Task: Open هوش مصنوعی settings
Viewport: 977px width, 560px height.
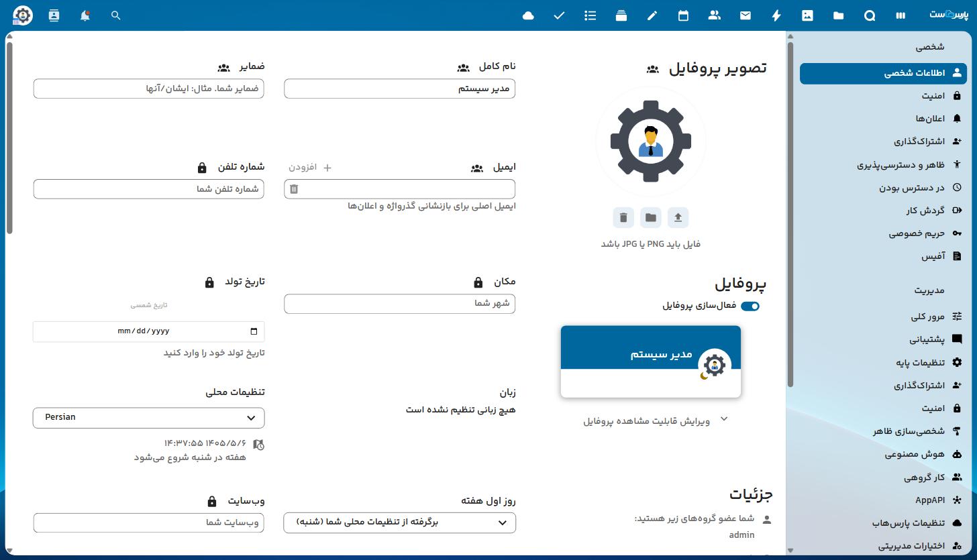Action: (x=883, y=454)
